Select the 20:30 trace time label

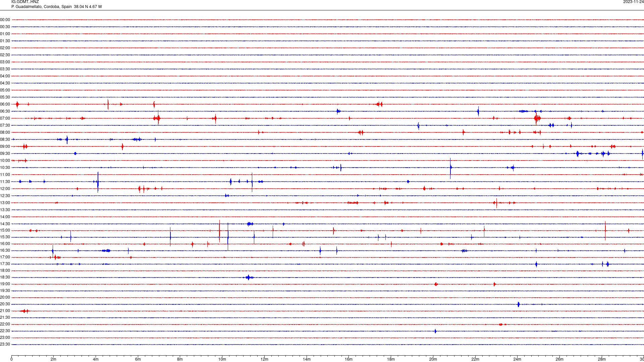[x=5, y=304]
